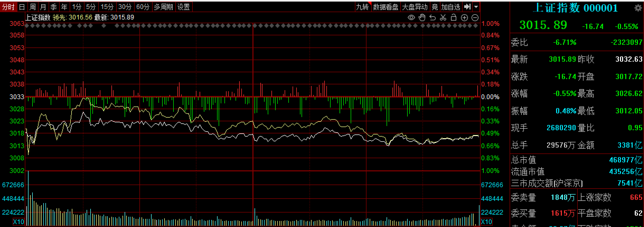Click the midday vertical session marker line
Image resolution: width=644 pixels, height=227 pixels.
click(x=253, y=124)
